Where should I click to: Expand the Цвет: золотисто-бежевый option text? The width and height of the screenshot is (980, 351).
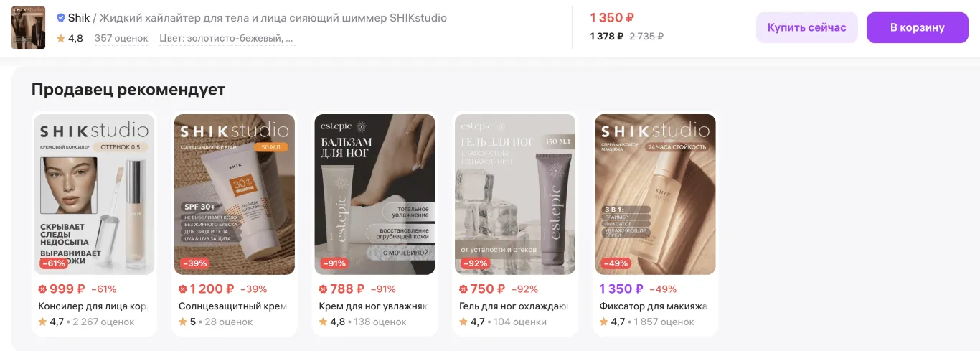click(x=227, y=38)
